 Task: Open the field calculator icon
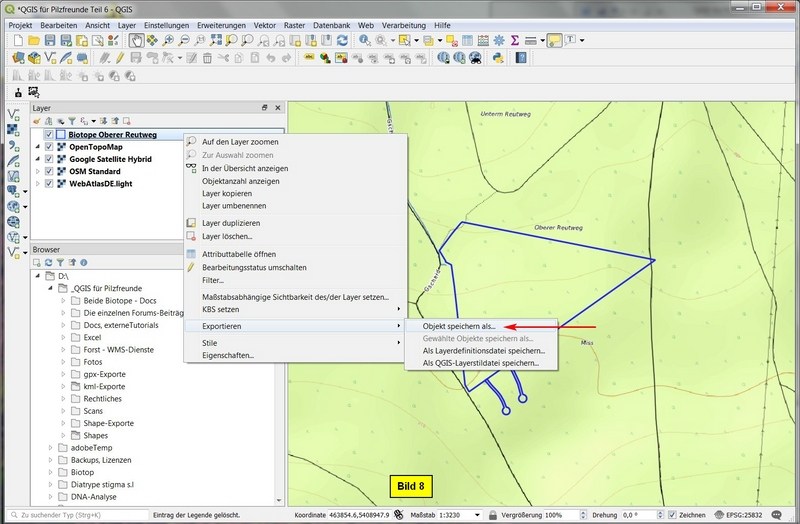tap(483, 40)
